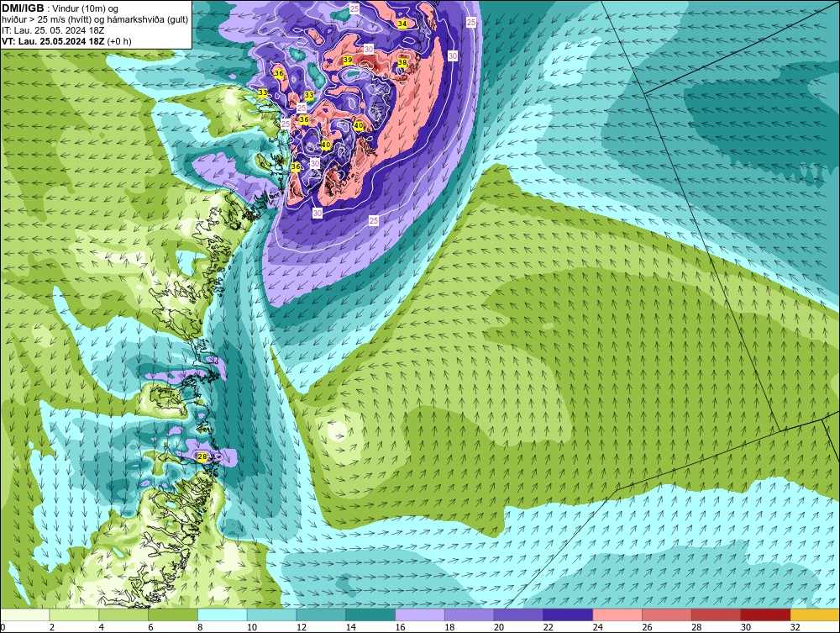Choose the 26–28 m/s salmon legend swatch
This screenshot has width=840, height=633.
[667, 615]
